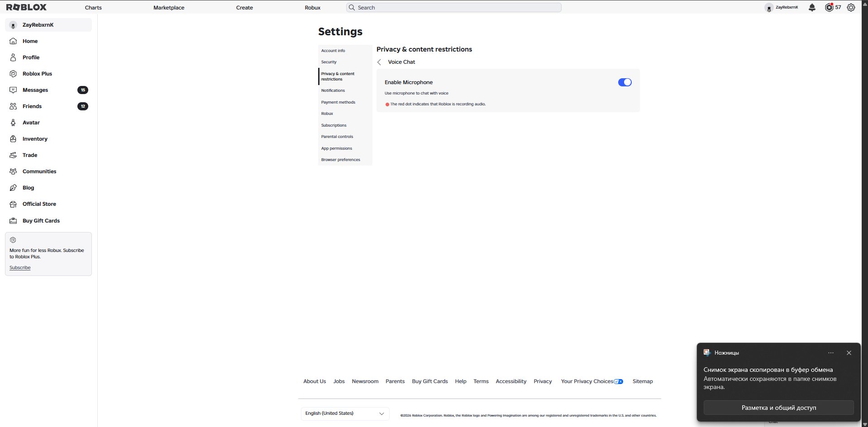Select the App permissions settings tab

pos(345,148)
